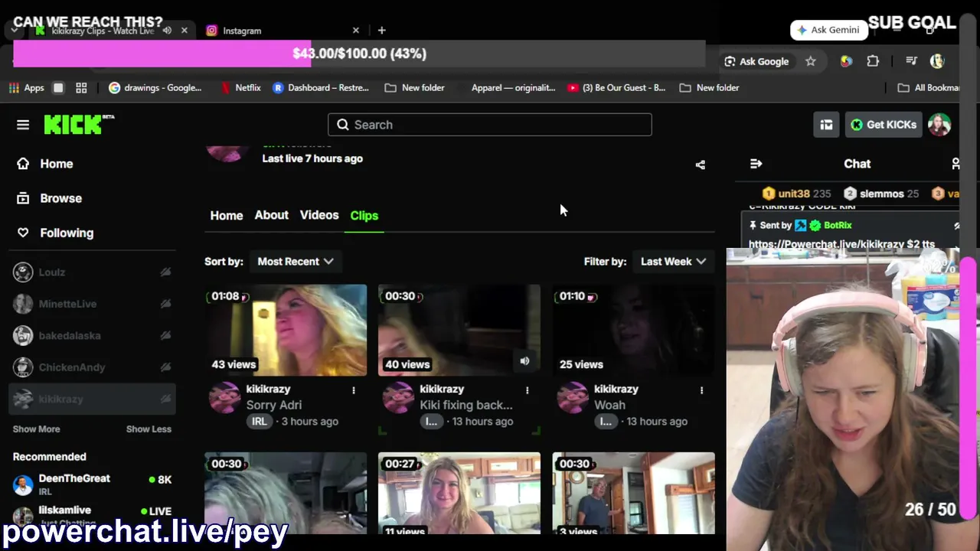This screenshot has width=980, height=551.
Task: Mute the kikikrazy Clips browser tab
Action: coord(167,31)
